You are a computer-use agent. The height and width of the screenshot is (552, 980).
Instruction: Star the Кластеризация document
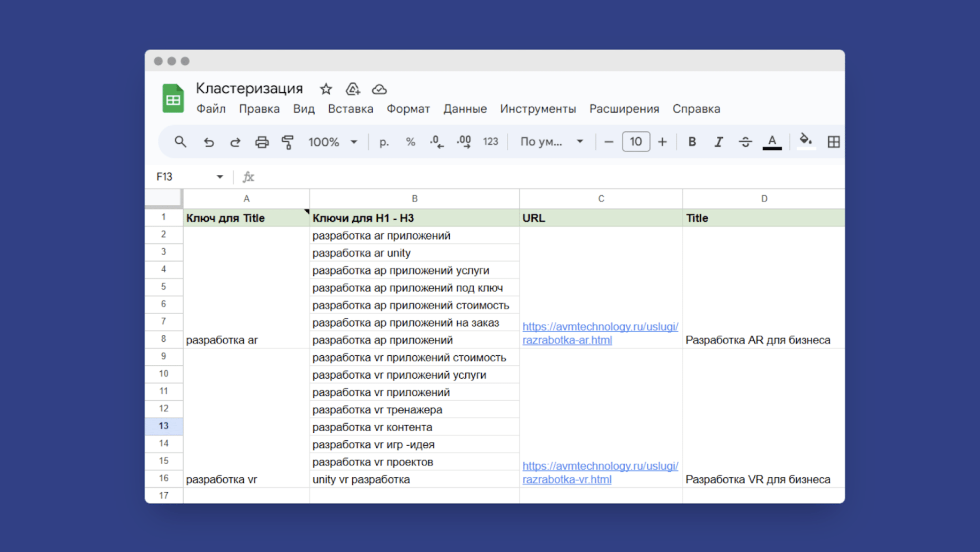click(x=326, y=89)
